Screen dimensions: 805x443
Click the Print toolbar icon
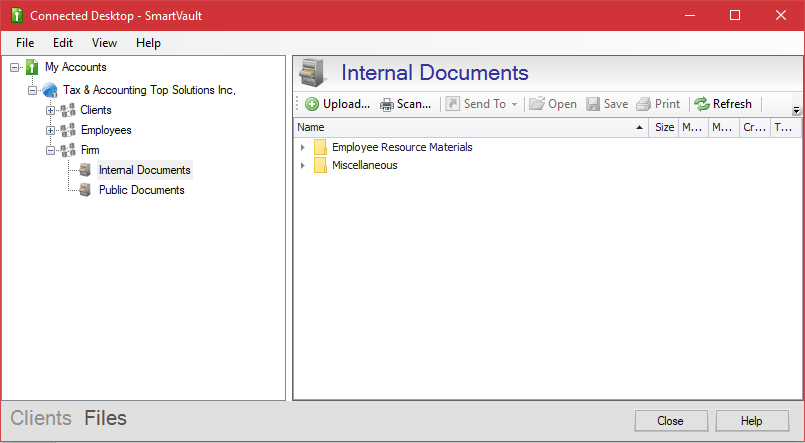643,104
